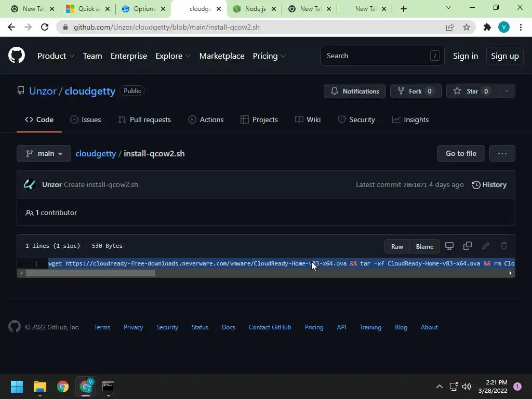Open the Chrome three-dot menu

tap(521, 27)
